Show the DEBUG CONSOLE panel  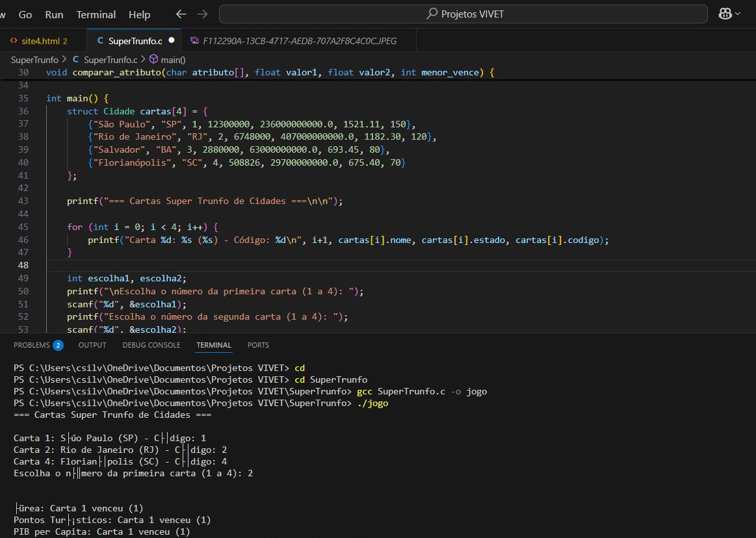click(151, 345)
